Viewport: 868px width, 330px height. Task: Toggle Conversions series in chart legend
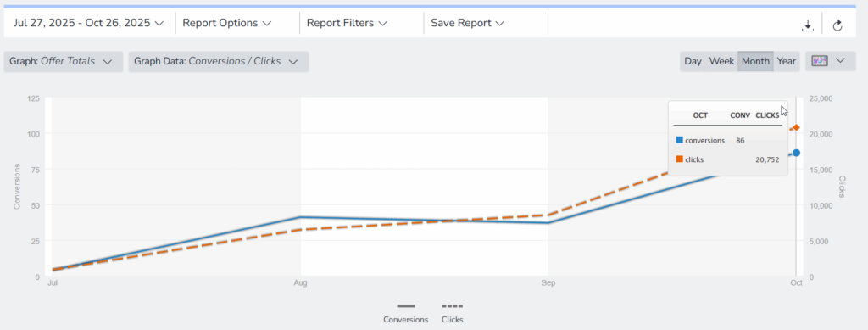pos(406,313)
